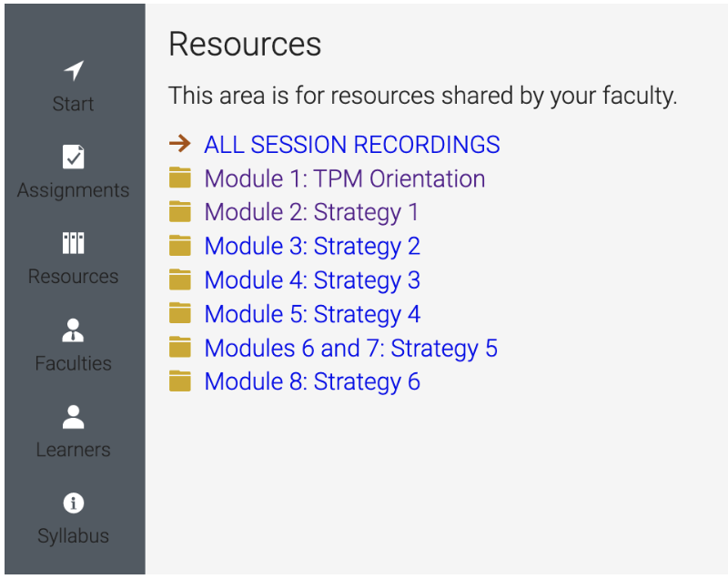Click folder icon beside Modules 6 and 7

(x=180, y=347)
